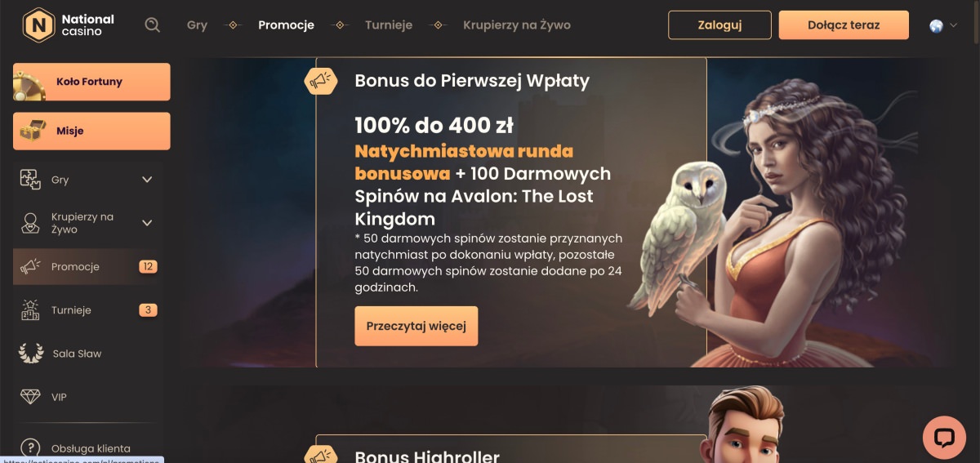Image resolution: width=980 pixels, height=463 pixels.
Task: Click the Zaloguj button
Action: coord(719,25)
